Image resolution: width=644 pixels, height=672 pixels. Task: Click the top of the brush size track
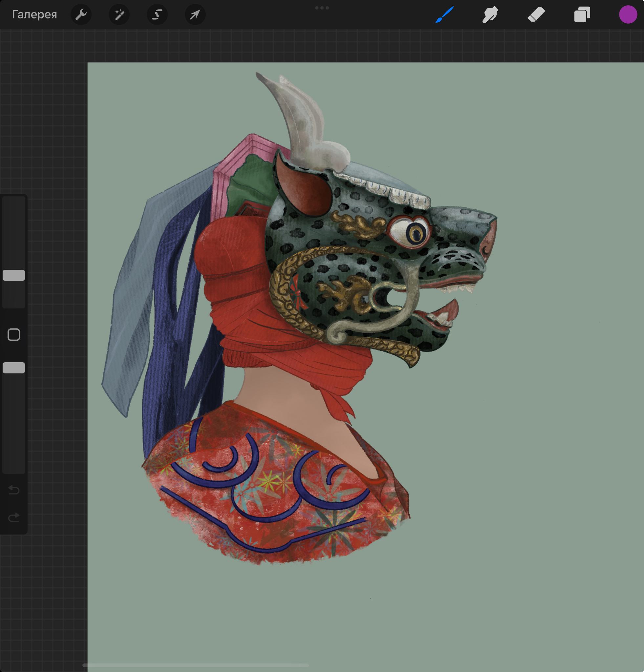[x=14, y=202]
